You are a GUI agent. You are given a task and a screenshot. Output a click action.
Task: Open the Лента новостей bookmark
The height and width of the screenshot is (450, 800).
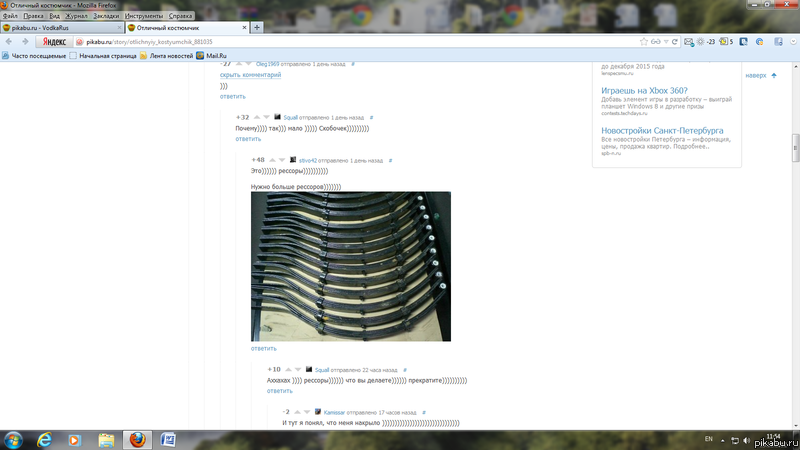pos(166,56)
